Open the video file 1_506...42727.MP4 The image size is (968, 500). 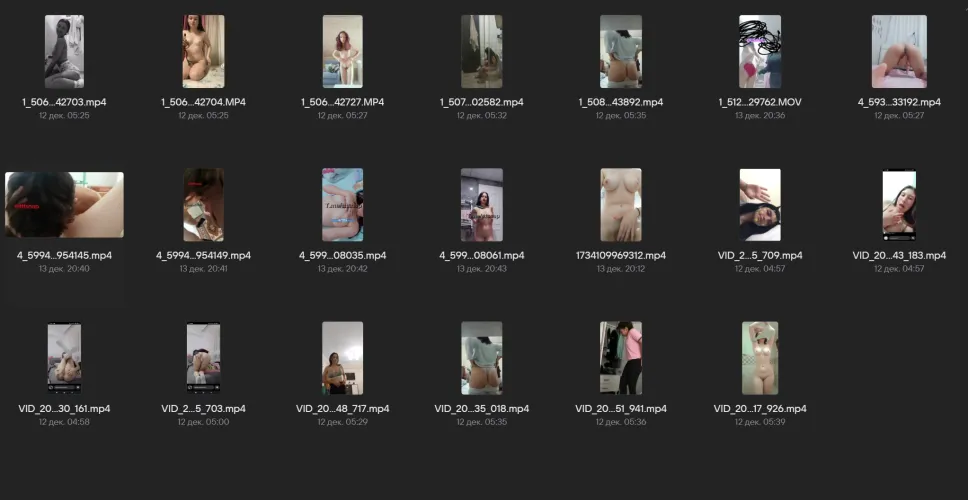pos(342,52)
